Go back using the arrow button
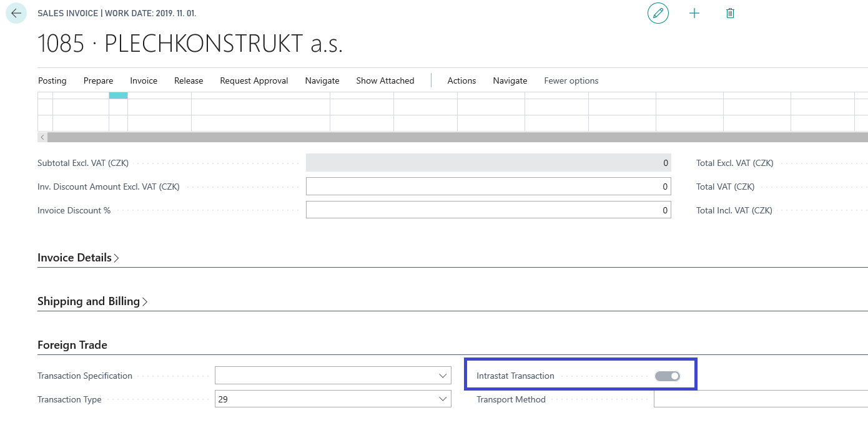868x433 pixels. 16,13
